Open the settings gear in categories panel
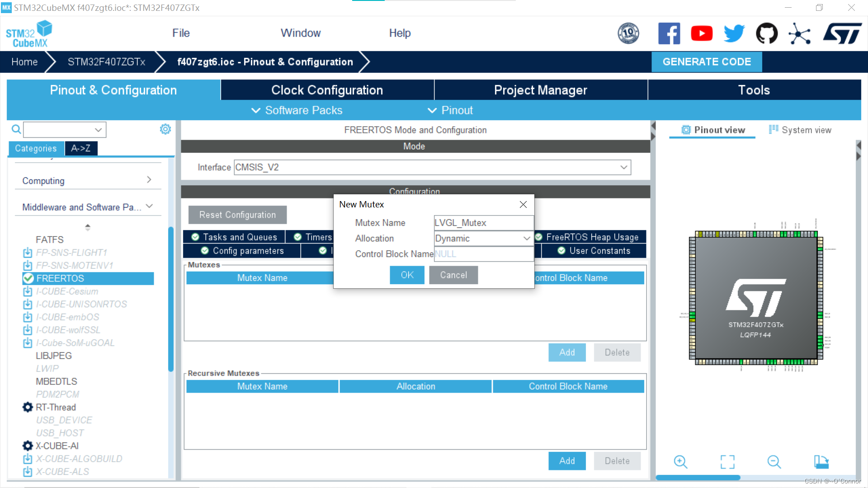868x488 pixels. coord(165,130)
